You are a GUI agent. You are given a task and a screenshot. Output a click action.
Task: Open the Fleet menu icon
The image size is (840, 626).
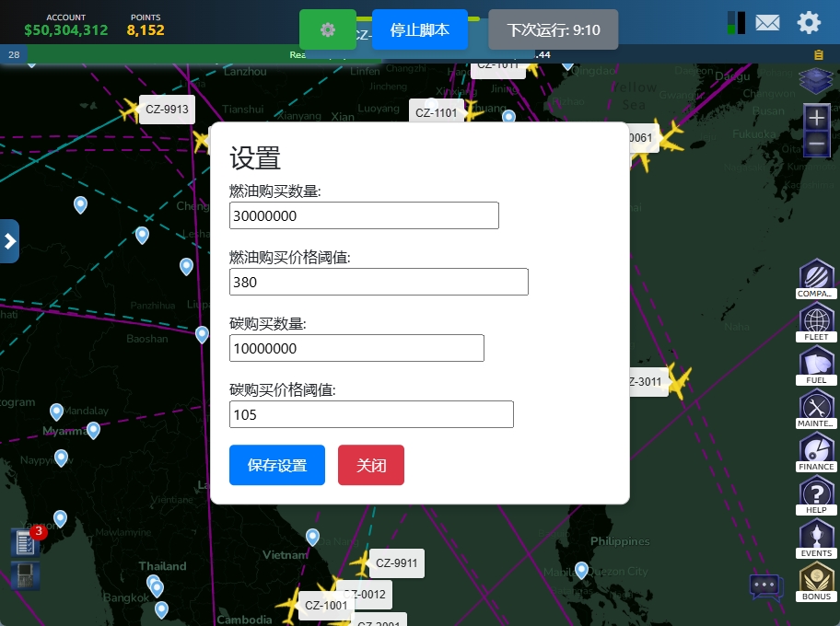pos(816,322)
